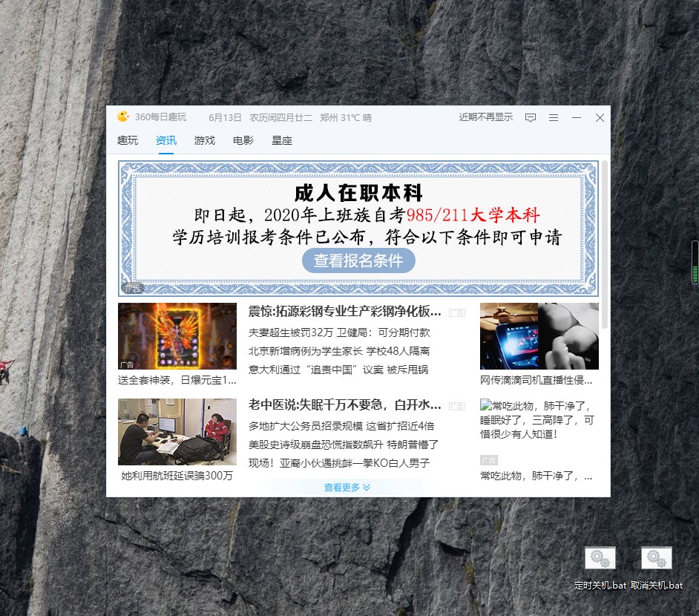This screenshot has width=699, height=616.
Task: Launch the 取消关机.bat gear icon on desktop
Action: [x=657, y=557]
